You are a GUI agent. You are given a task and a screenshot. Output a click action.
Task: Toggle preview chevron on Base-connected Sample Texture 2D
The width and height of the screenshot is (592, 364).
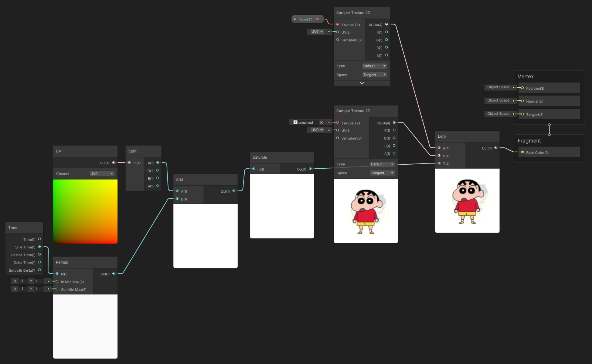click(362, 83)
